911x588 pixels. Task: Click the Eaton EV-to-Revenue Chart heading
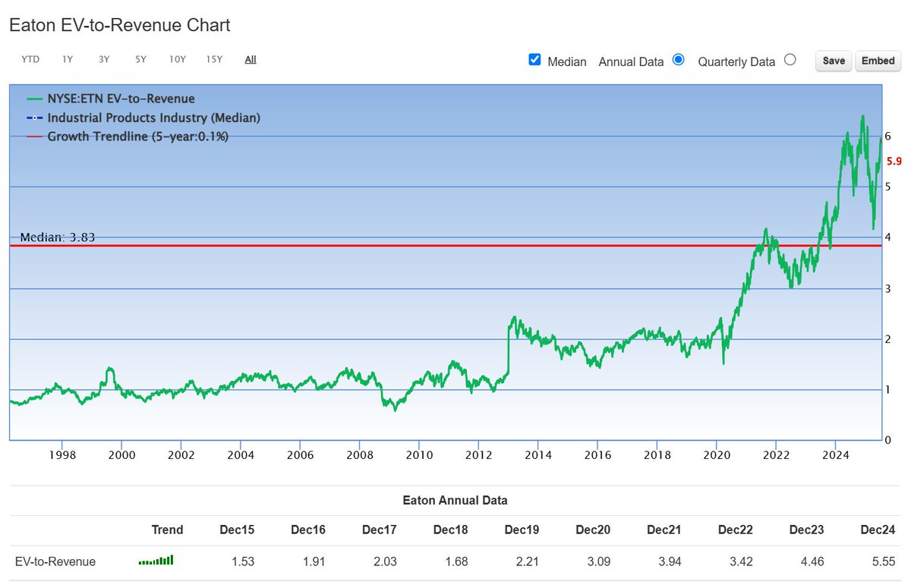pos(120,25)
